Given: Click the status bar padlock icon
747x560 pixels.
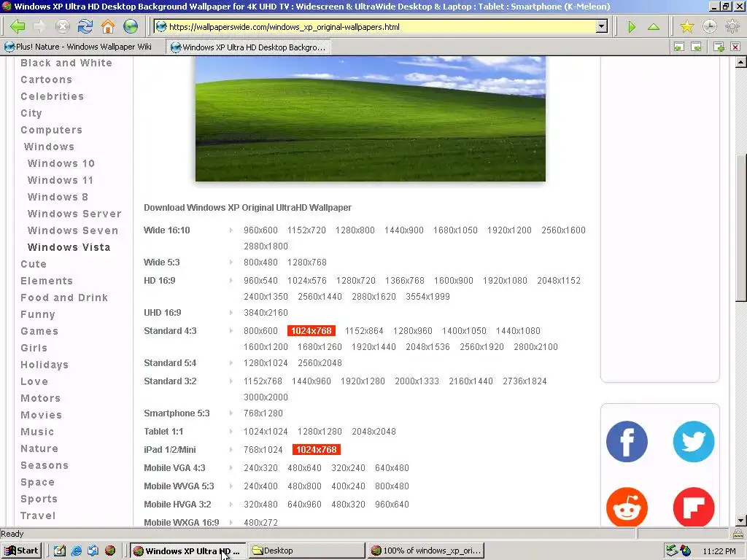Looking at the screenshot, I should [738, 533].
